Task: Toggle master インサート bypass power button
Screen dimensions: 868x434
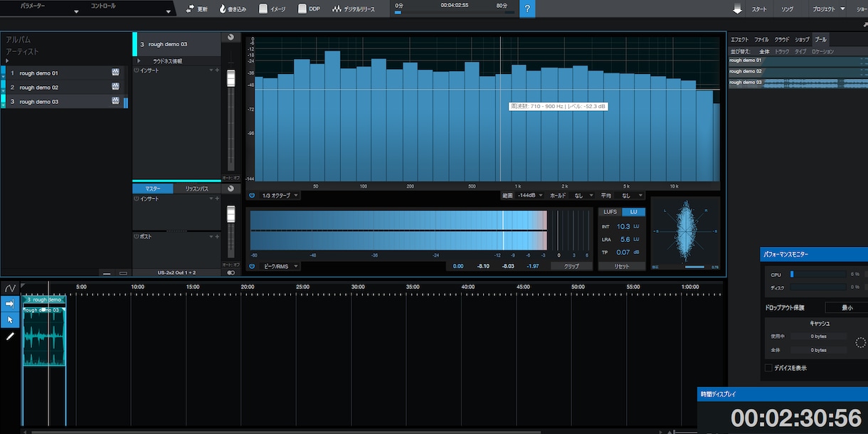Action: (137, 199)
